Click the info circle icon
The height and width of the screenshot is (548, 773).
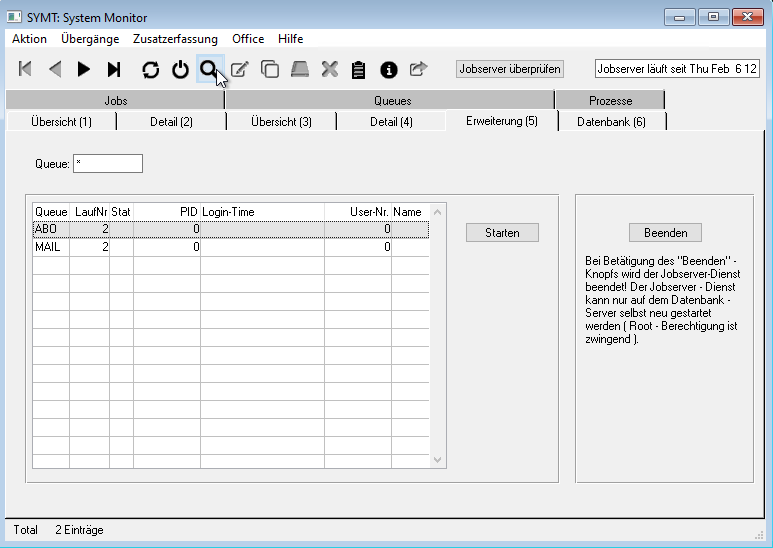coord(389,69)
